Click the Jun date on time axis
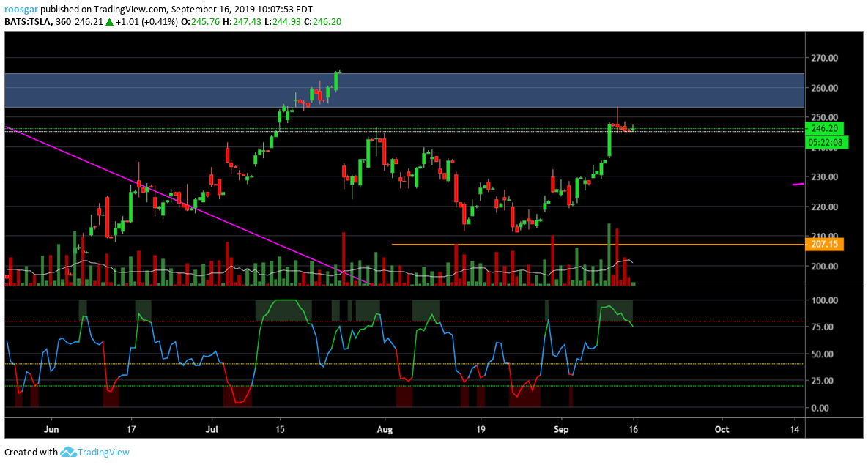 pos(51,430)
